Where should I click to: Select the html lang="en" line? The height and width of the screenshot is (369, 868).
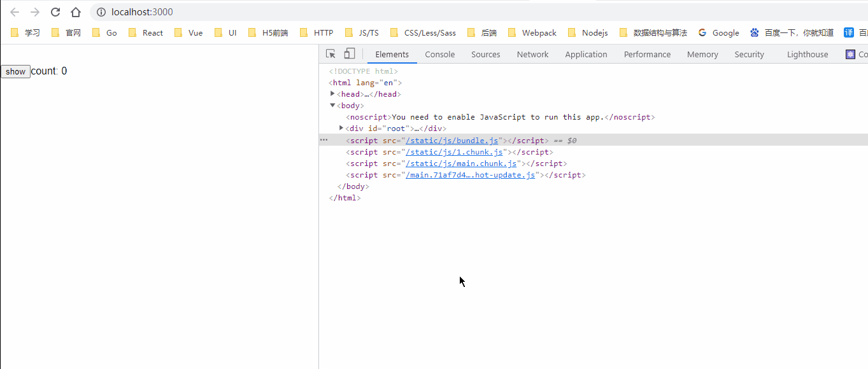click(365, 83)
